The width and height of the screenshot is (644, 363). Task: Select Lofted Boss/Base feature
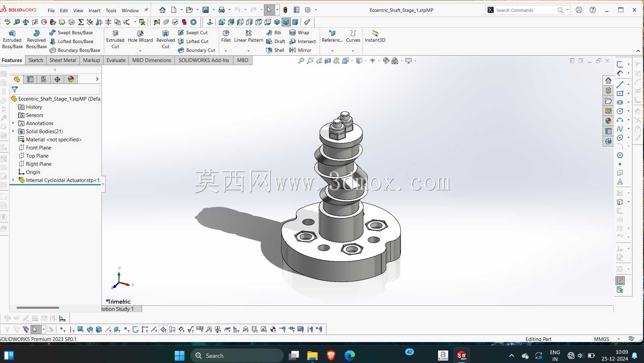71,41
